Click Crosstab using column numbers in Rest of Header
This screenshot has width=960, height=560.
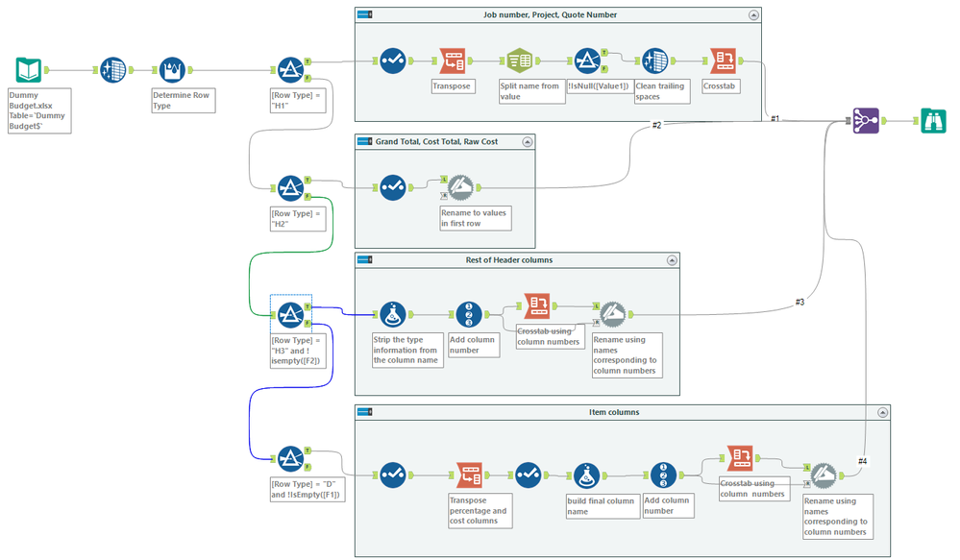tap(537, 305)
